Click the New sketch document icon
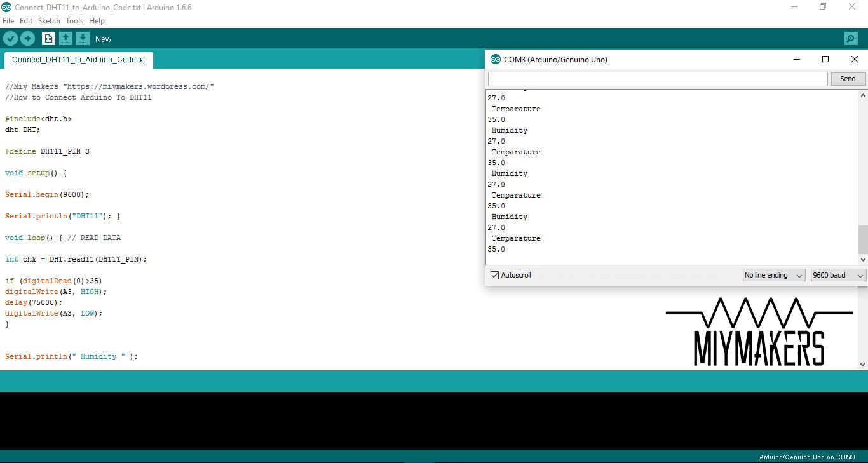Screen dimensions: 868x463 click(x=48, y=39)
